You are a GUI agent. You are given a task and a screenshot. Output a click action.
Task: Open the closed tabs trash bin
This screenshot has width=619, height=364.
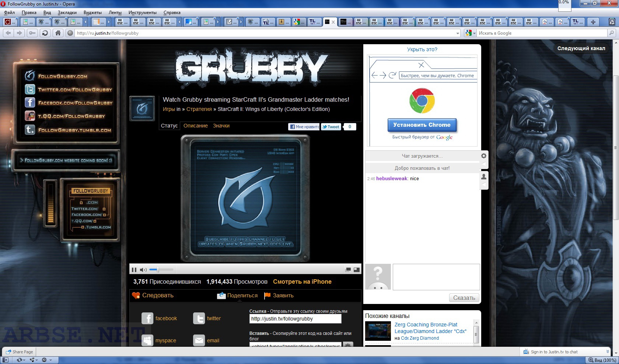pyautogui.click(x=611, y=22)
